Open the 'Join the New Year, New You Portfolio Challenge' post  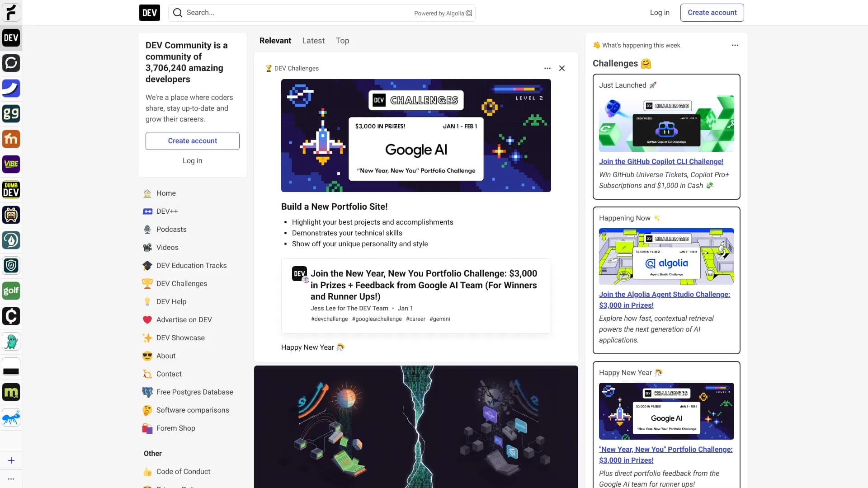(x=424, y=285)
